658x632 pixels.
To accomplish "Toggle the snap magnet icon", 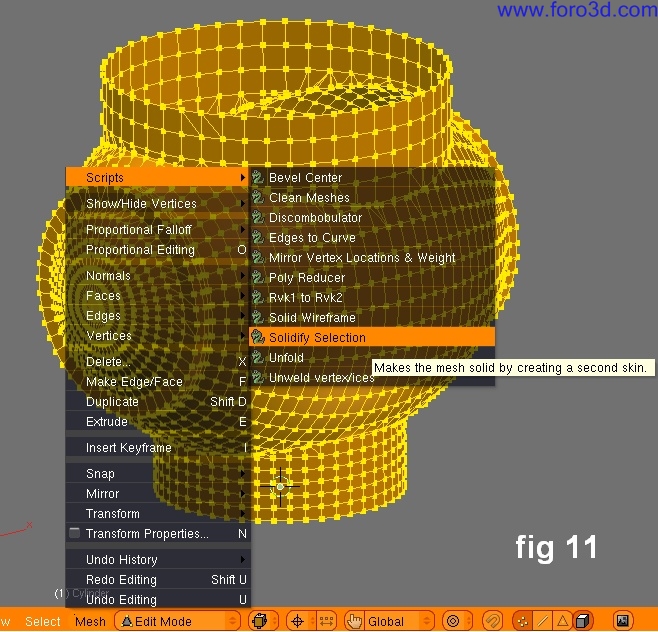I will pos(492,621).
